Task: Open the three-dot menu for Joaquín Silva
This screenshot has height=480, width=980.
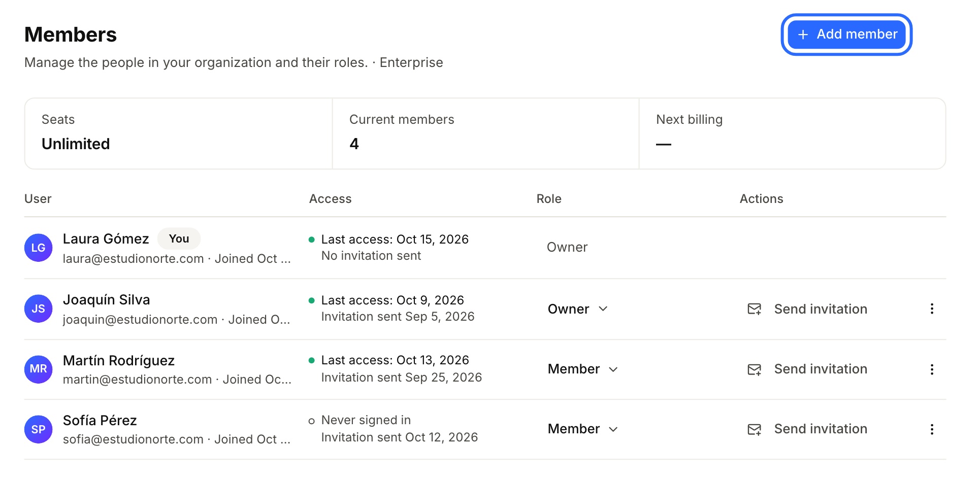Action: pyautogui.click(x=932, y=309)
